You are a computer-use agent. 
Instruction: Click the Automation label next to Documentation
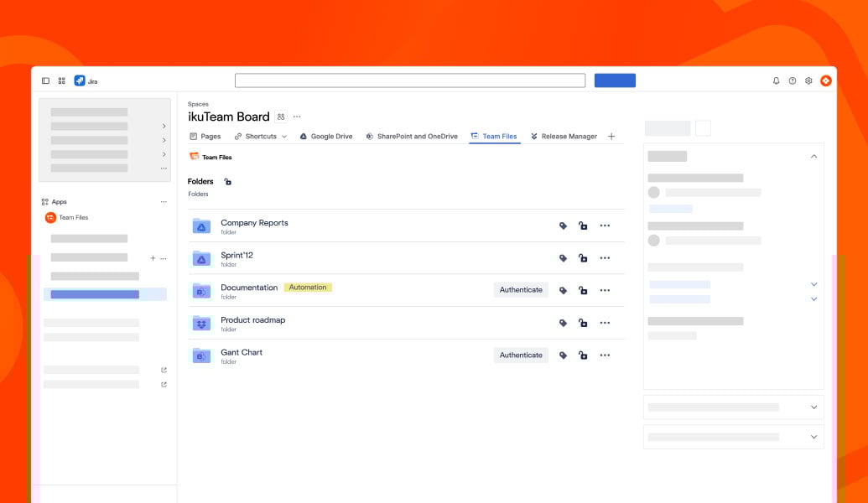(308, 287)
